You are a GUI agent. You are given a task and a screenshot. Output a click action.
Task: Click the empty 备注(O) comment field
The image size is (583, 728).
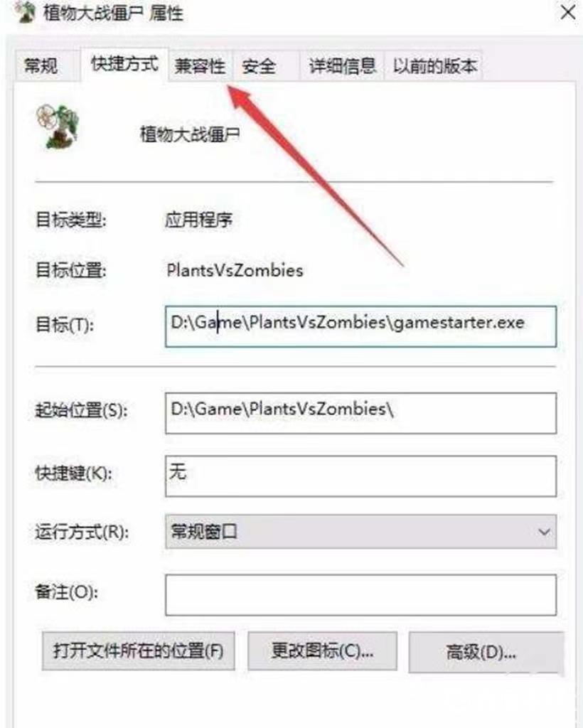(x=360, y=595)
